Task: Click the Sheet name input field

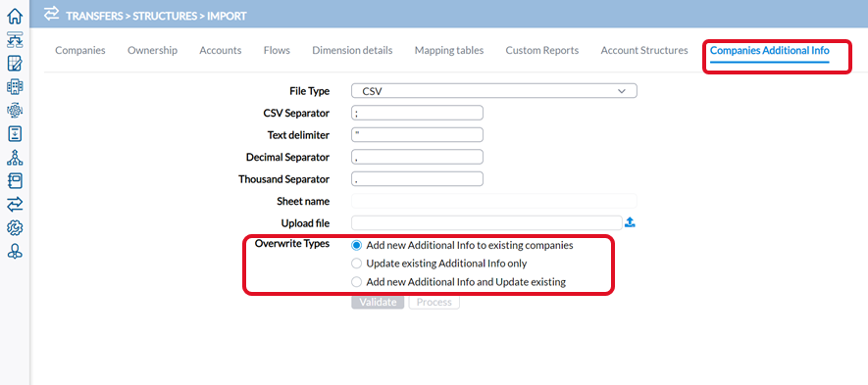Action: click(x=494, y=201)
